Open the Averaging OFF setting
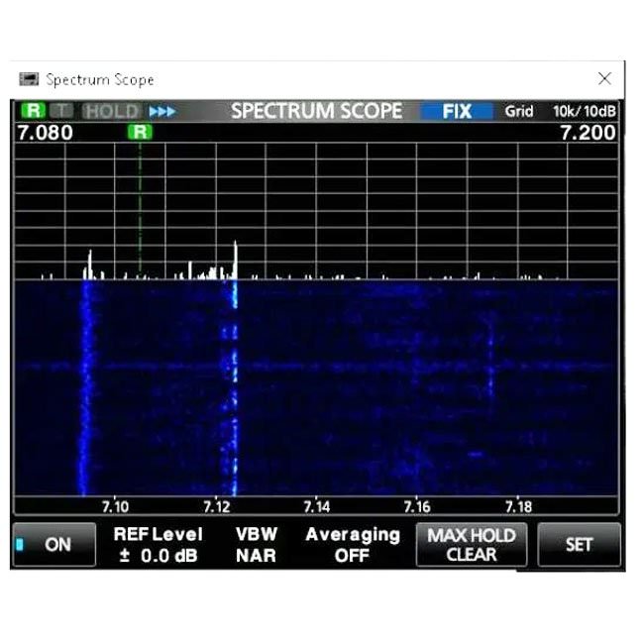Screen dimensions: 644x644 click(352, 545)
